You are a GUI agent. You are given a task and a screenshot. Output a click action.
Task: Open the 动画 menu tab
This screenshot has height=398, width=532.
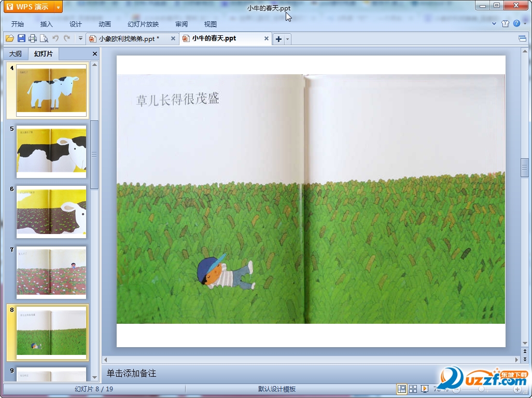(105, 24)
